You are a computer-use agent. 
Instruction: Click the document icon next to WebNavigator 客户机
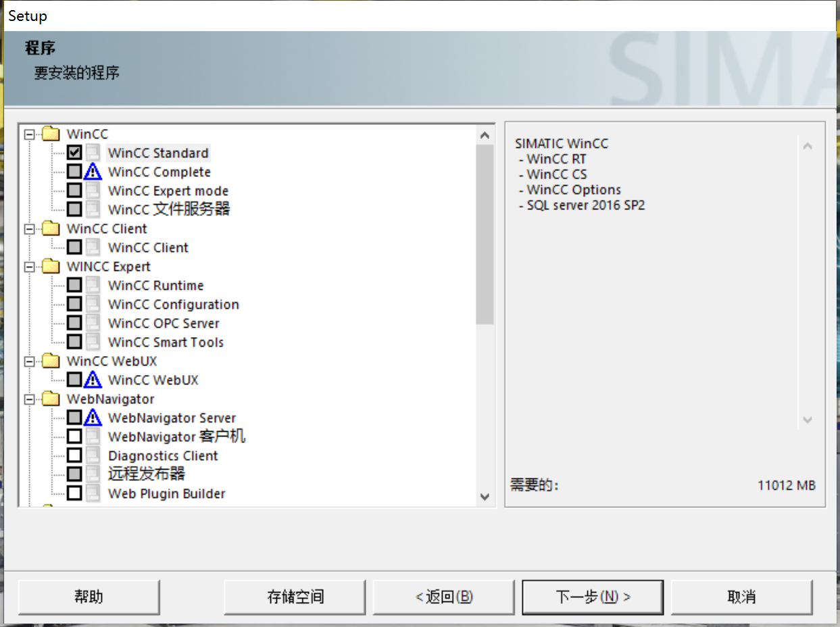tap(93, 436)
